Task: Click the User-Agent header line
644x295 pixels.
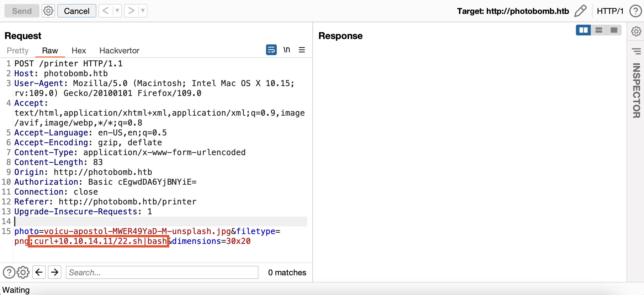Action: (155, 88)
